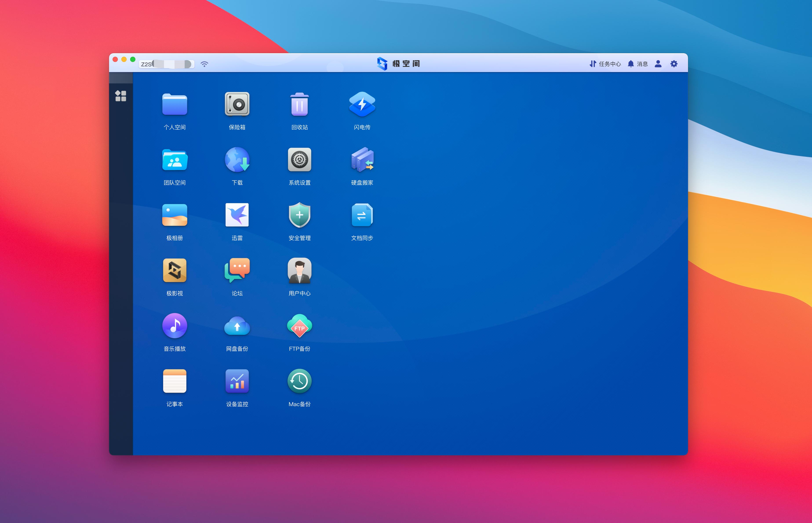Open the 个人空间 folder app
Screen dimensions: 812x523
[175, 104]
